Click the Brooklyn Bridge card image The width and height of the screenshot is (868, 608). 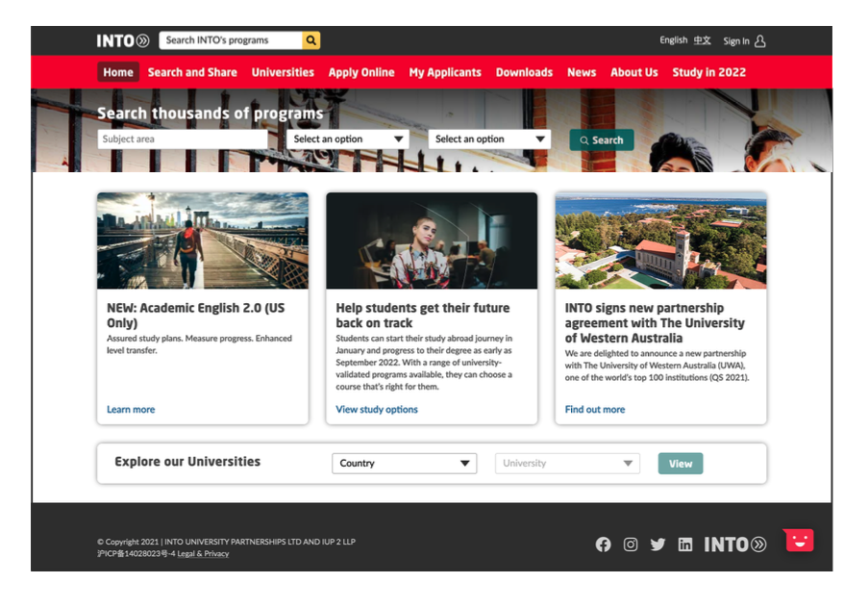pos(203,241)
